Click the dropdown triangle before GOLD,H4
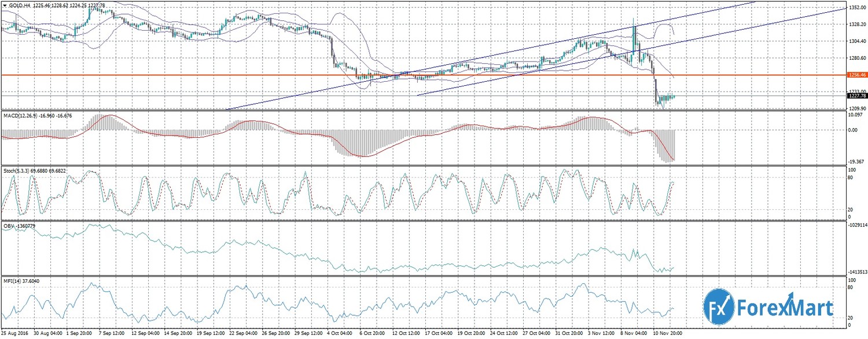This screenshot has width=868, height=339. [4, 5]
